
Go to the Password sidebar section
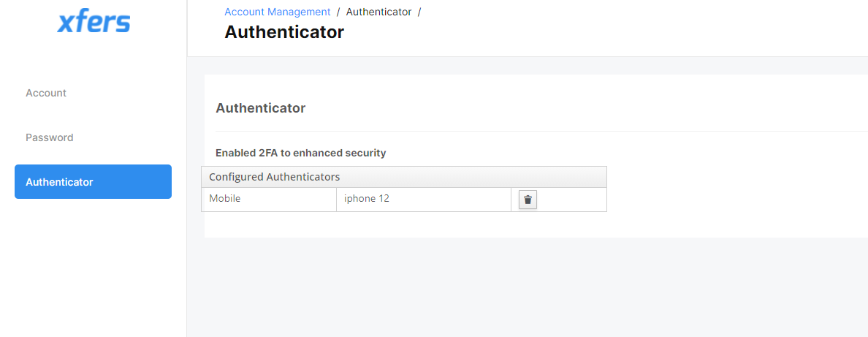tap(49, 137)
